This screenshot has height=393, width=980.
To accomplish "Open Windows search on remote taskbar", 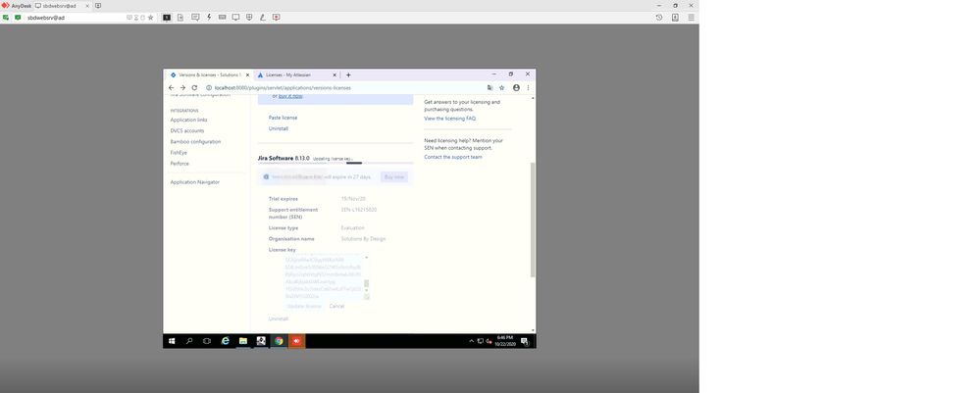I will pyautogui.click(x=189, y=341).
